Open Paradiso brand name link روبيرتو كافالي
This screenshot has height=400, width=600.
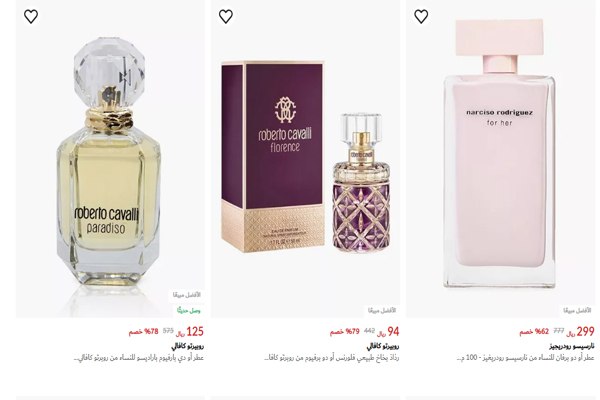pyautogui.click(x=188, y=346)
